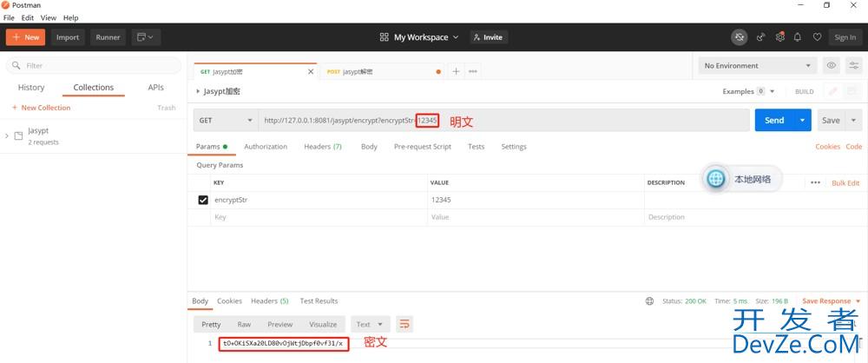868x363 pixels.
Task: Switch to the APIs sidebar tab
Action: (155, 88)
